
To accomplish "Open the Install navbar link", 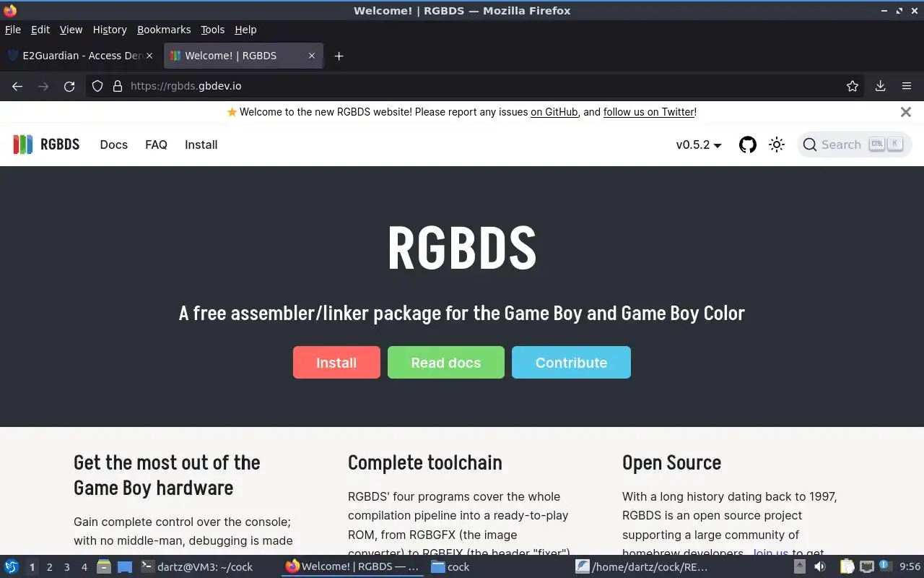I will [x=201, y=144].
